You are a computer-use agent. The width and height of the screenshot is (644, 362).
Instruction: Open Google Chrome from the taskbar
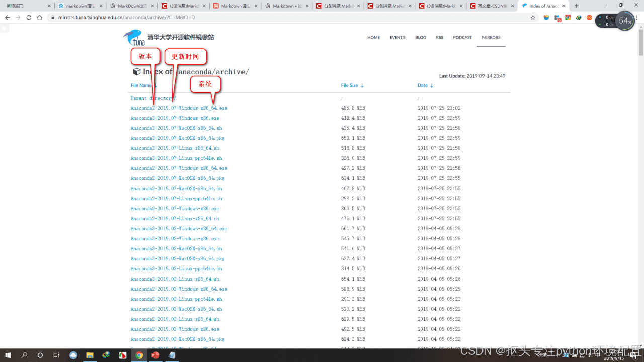(139, 355)
